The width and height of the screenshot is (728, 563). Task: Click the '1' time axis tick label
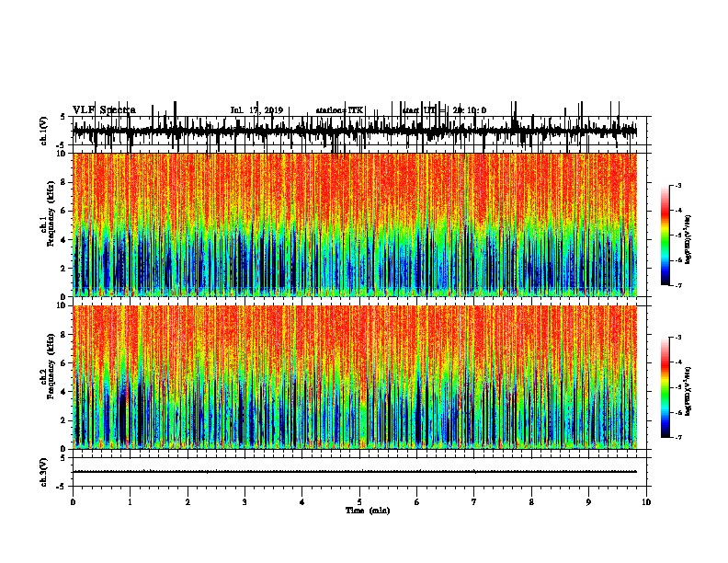tap(130, 502)
